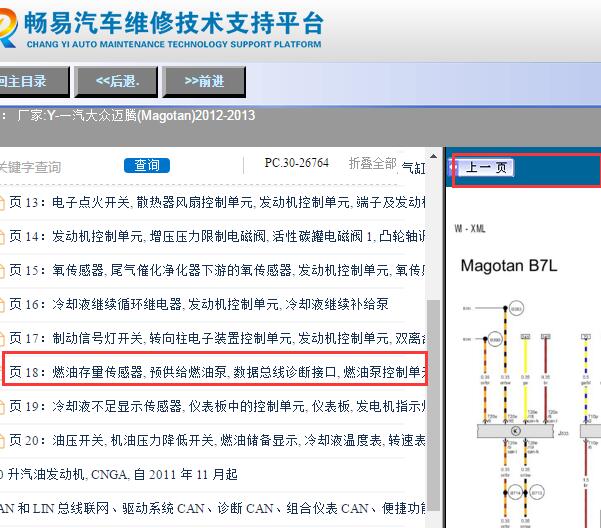Click the Magotan B7L wiring diagram
The height and width of the screenshot is (528, 601).
point(531,412)
